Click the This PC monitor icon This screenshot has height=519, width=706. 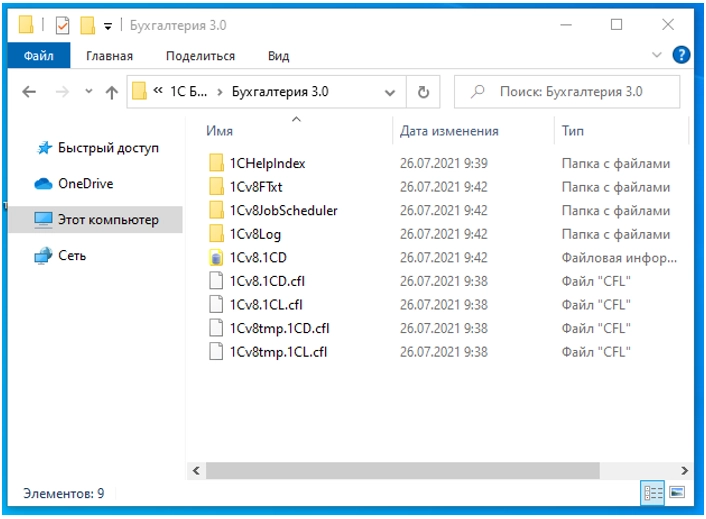43,220
